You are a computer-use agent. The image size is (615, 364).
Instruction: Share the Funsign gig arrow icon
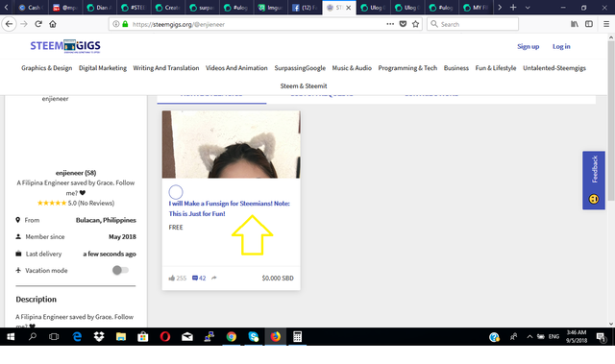pyautogui.click(x=213, y=278)
